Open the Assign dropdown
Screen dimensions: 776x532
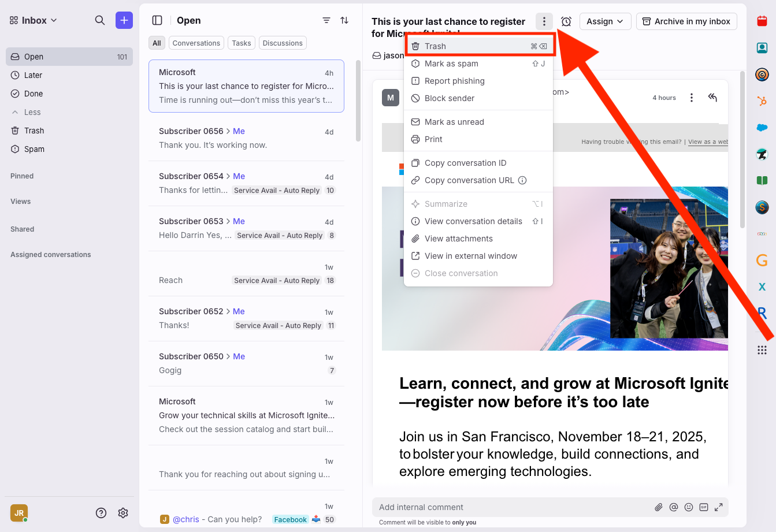[x=605, y=21]
